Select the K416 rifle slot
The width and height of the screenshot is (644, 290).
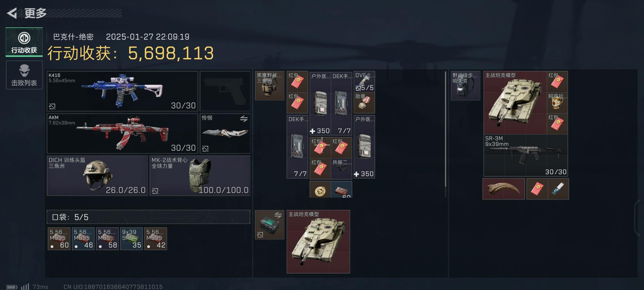click(x=122, y=91)
